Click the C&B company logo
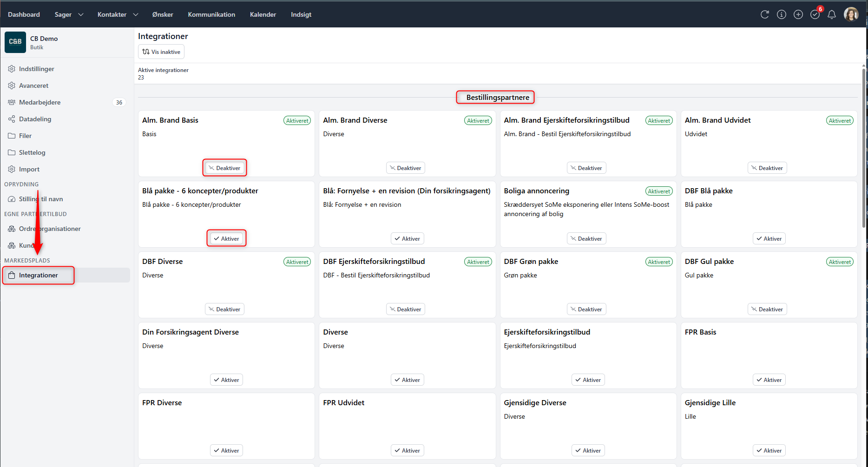 click(x=15, y=42)
